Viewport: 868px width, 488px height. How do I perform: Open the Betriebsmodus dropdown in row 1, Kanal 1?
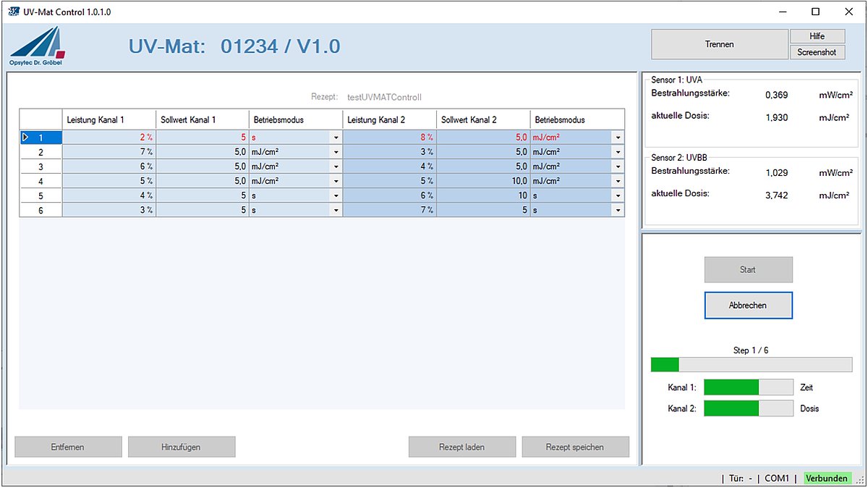(x=335, y=137)
